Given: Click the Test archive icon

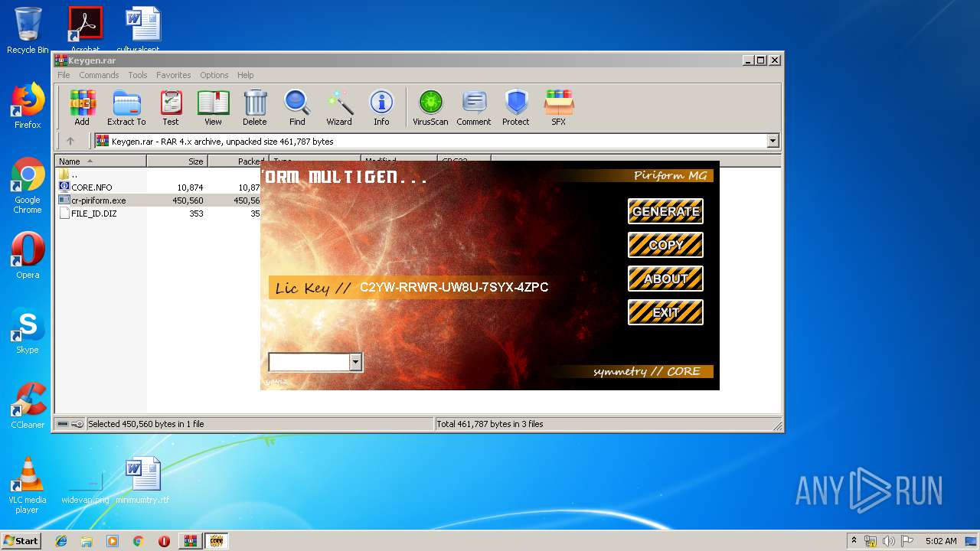Looking at the screenshot, I should [x=170, y=107].
